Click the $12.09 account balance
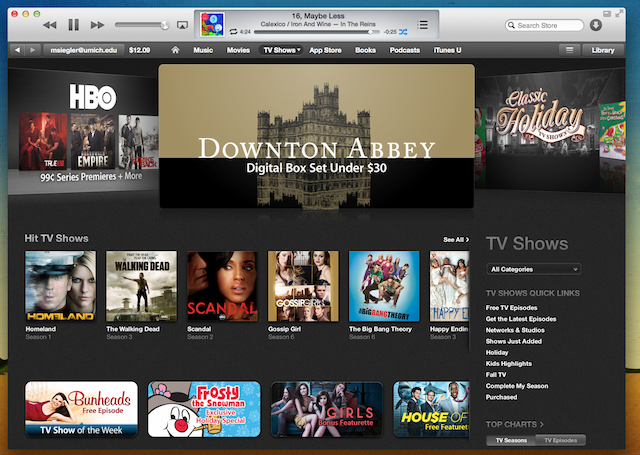 click(x=139, y=50)
